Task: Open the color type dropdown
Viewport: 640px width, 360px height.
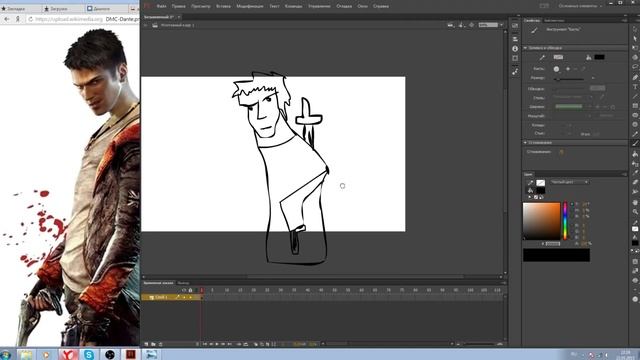Action: (x=569, y=182)
